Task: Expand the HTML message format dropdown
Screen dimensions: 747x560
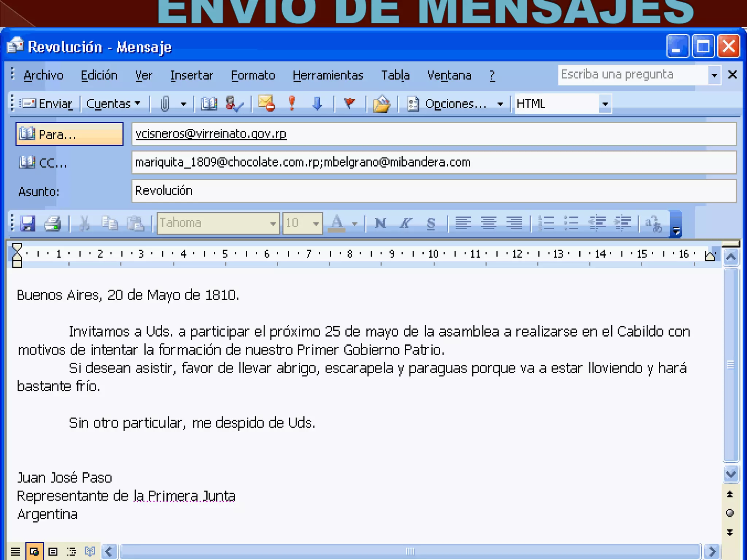Action: (605, 104)
